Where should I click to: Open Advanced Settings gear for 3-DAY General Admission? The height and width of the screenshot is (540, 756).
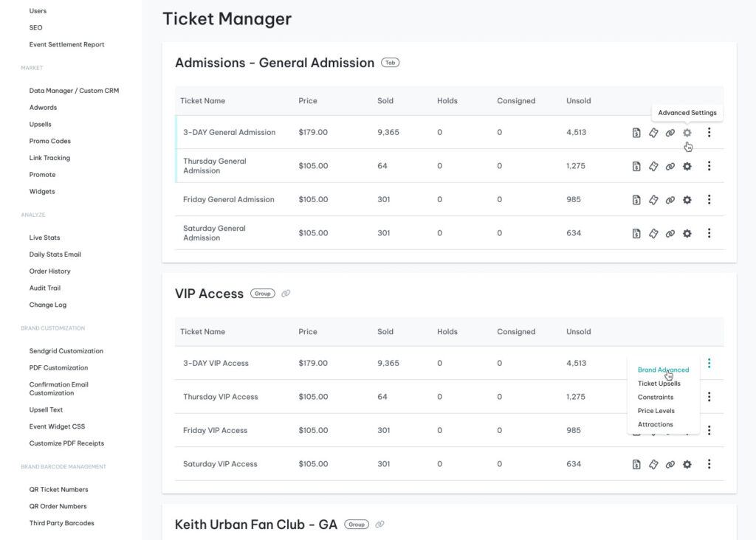[687, 133]
